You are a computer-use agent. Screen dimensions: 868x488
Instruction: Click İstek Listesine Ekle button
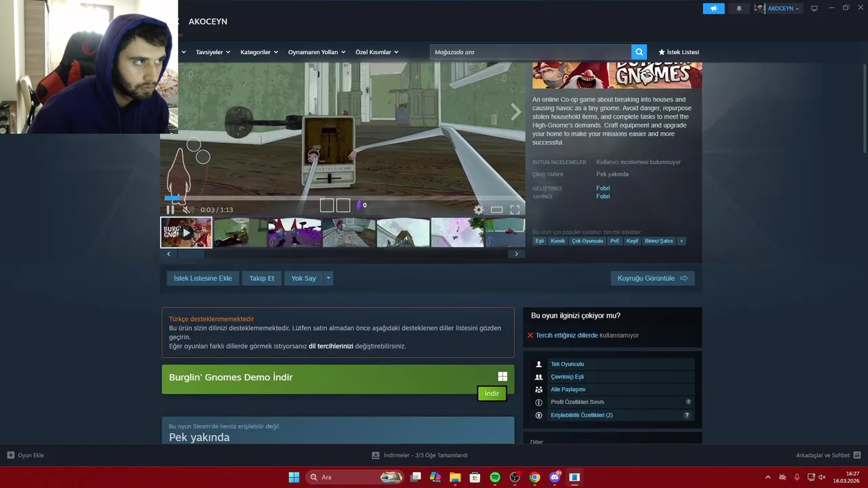point(203,278)
